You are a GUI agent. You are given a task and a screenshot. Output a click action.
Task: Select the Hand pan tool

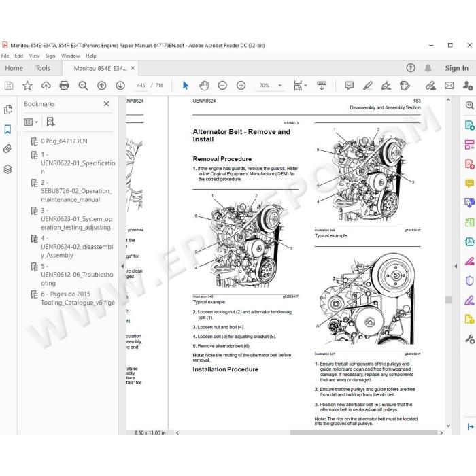(204, 86)
